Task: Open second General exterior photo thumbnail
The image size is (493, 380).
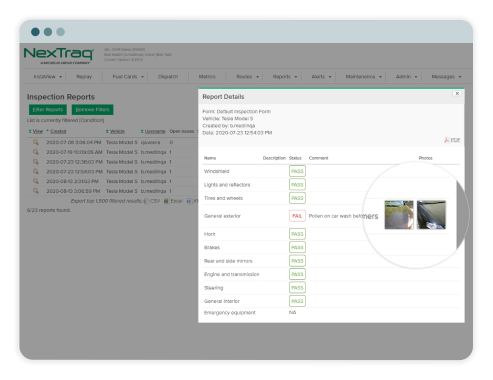Action: pos(431,215)
